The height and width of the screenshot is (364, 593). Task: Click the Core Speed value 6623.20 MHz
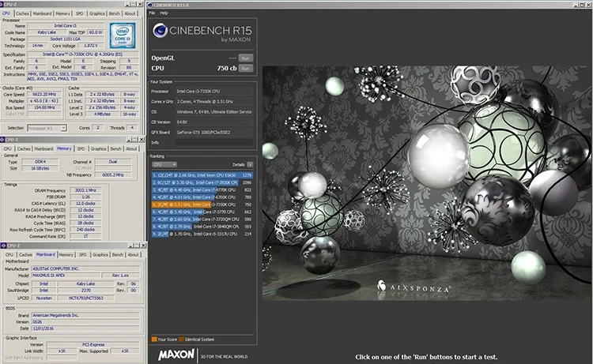tap(44, 95)
